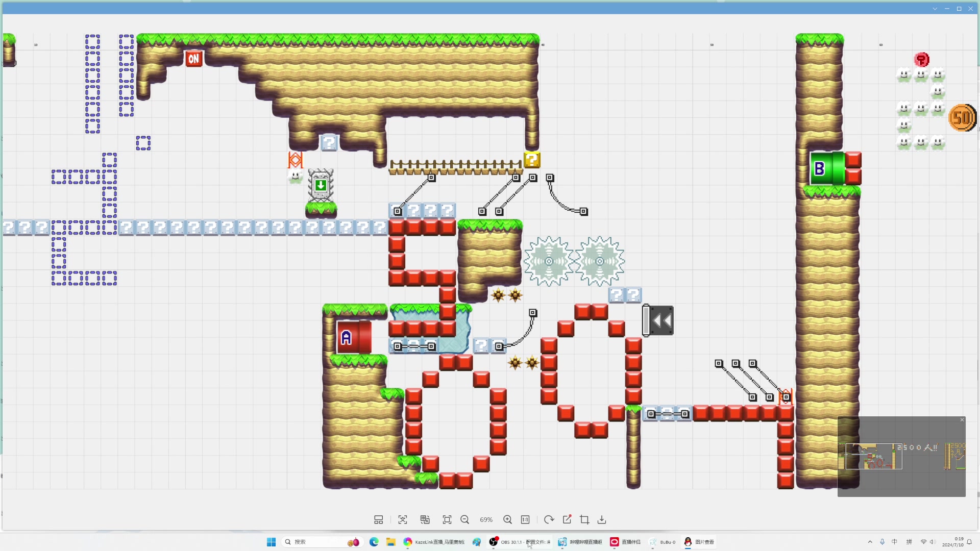Click the dark fast conveyor arrow block
This screenshot has width=980, height=551.
pos(658,320)
